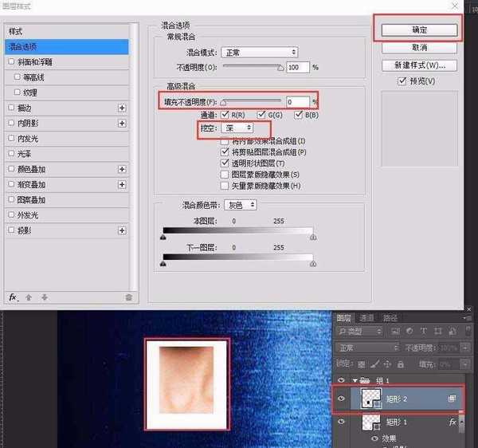478x448 pixels.
Task: Click plus icon beside 投影
Action: (x=122, y=230)
